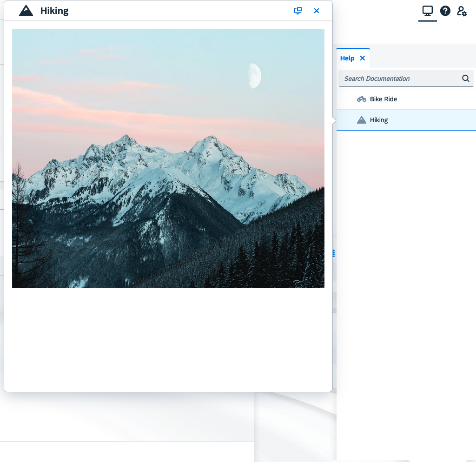Click the snowy mountain photo
Viewport: 476px width, 462px height.
[168, 186]
